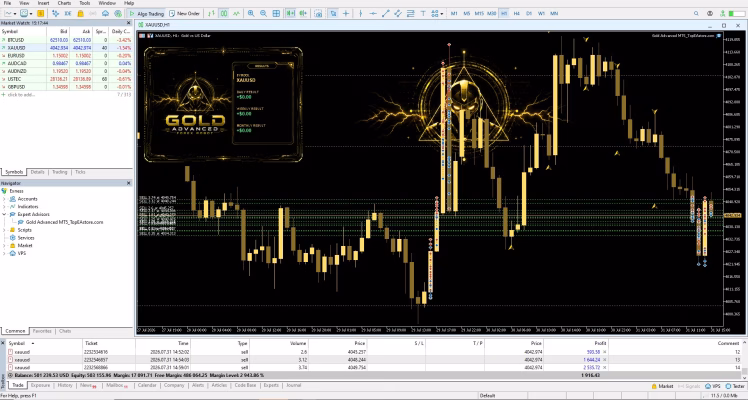Open the Tools menu

84,3
